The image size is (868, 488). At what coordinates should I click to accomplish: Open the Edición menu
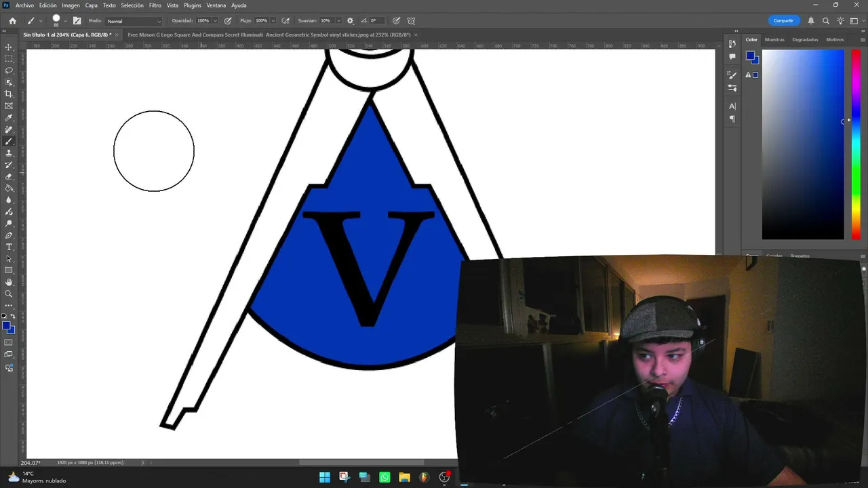48,5
